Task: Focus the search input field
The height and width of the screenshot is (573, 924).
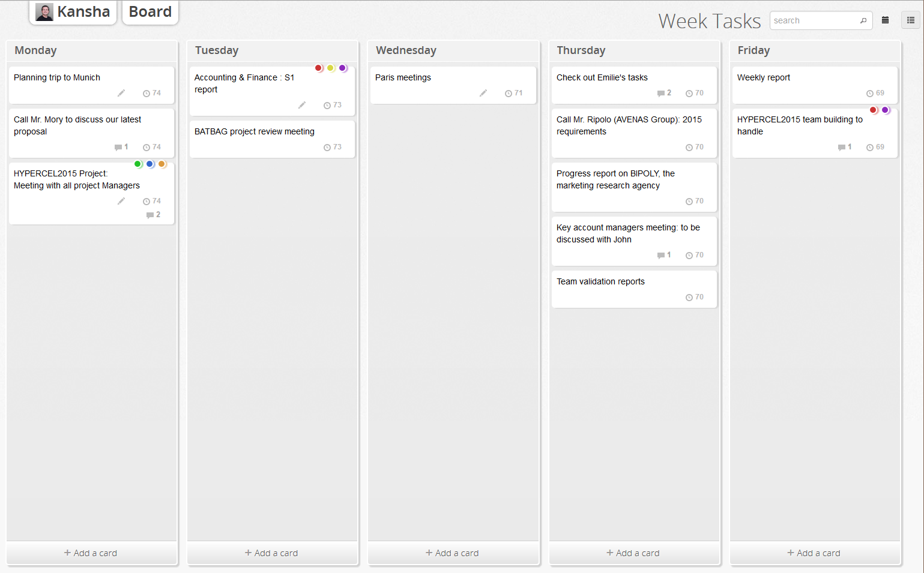Action: [x=815, y=20]
